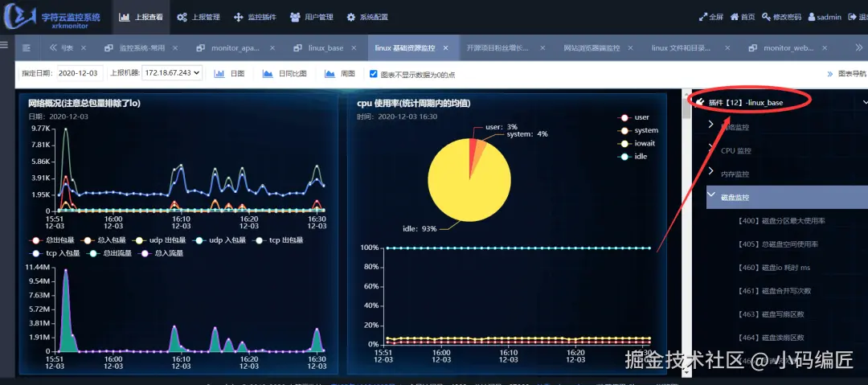868x385 pixels.
Task: Switch to the linux_base tab in the tab bar
Action: click(x=325, y=48)
